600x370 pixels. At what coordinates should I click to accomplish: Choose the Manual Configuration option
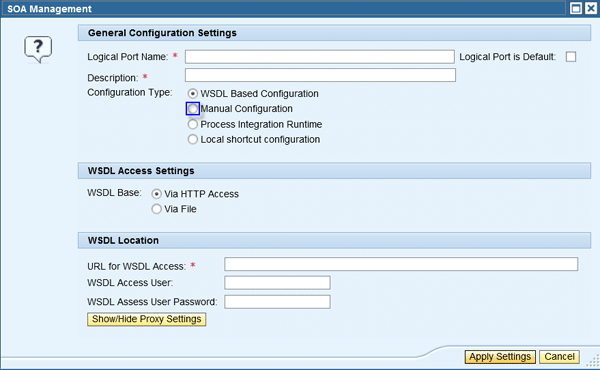coord(193,109)
